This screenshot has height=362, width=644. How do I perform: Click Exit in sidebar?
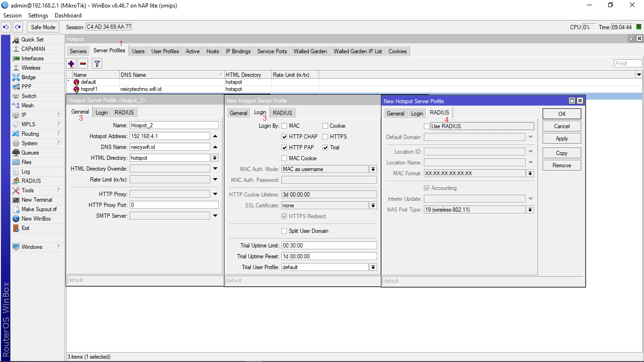38,228
